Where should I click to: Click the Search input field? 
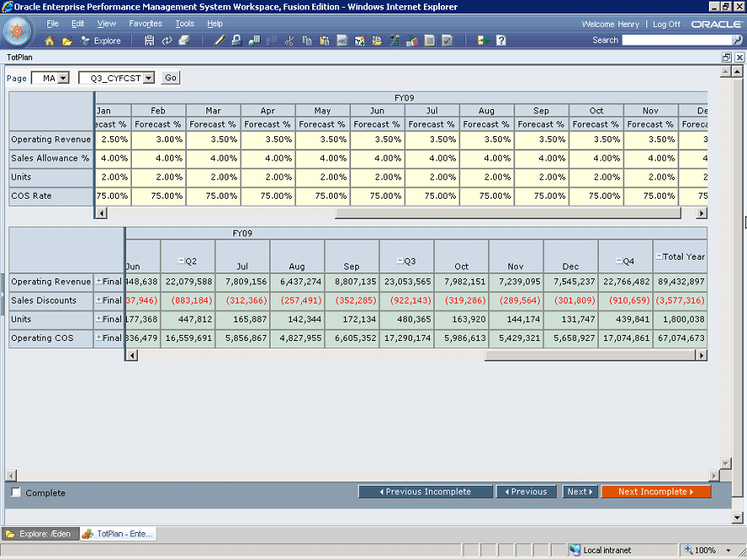675,41
